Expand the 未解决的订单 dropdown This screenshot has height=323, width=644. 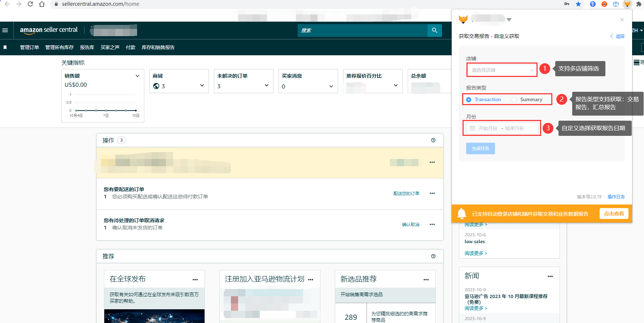[266, 86]
